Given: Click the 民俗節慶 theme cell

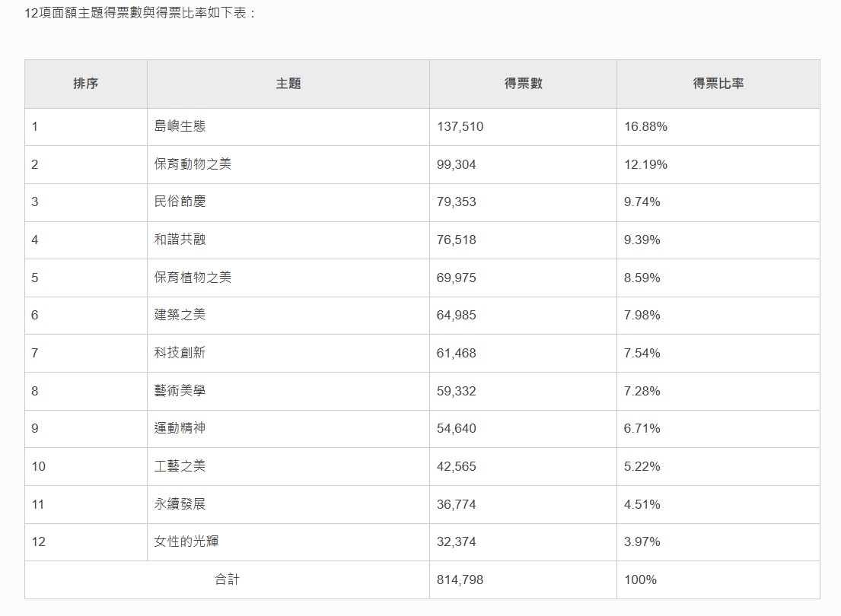Looking at the screenshot, I should (x=180, y=202).
